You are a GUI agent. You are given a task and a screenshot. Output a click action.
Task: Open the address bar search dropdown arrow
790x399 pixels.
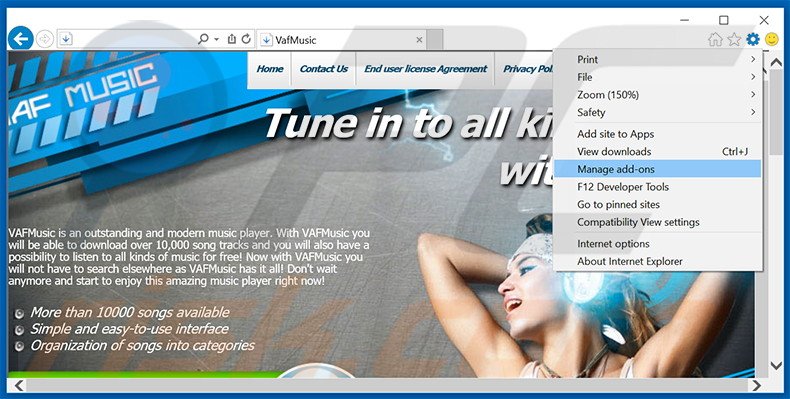click(217, 39)
